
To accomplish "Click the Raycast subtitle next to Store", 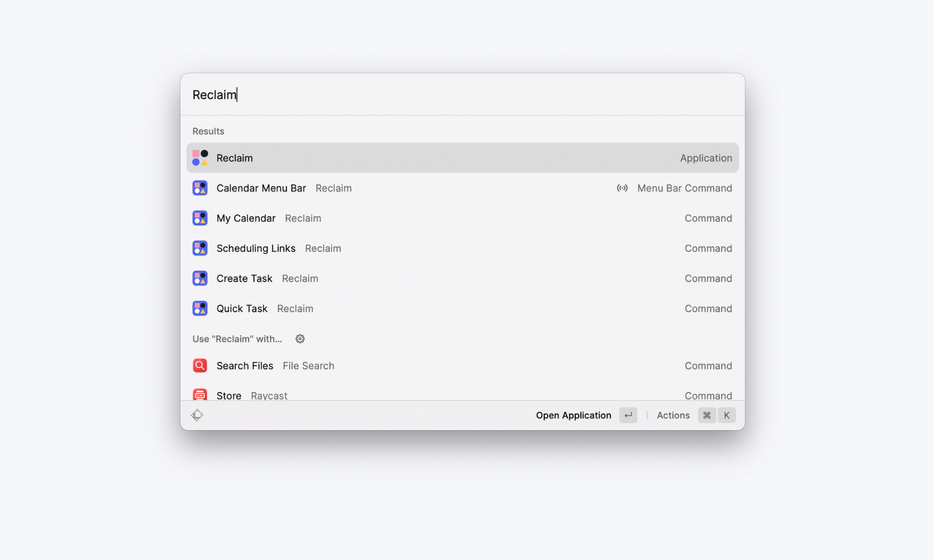I will click(269, 396).
